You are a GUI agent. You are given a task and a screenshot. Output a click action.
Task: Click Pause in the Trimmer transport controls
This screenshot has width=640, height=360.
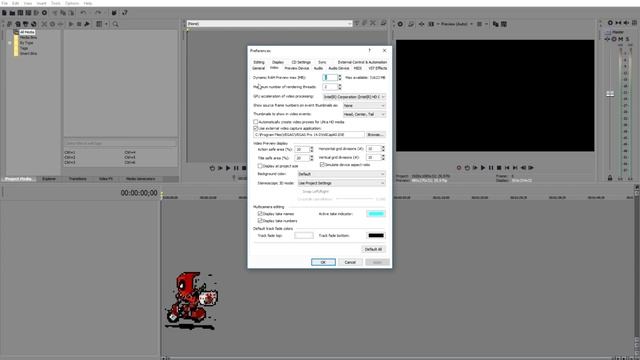click(x=236, y=168)
